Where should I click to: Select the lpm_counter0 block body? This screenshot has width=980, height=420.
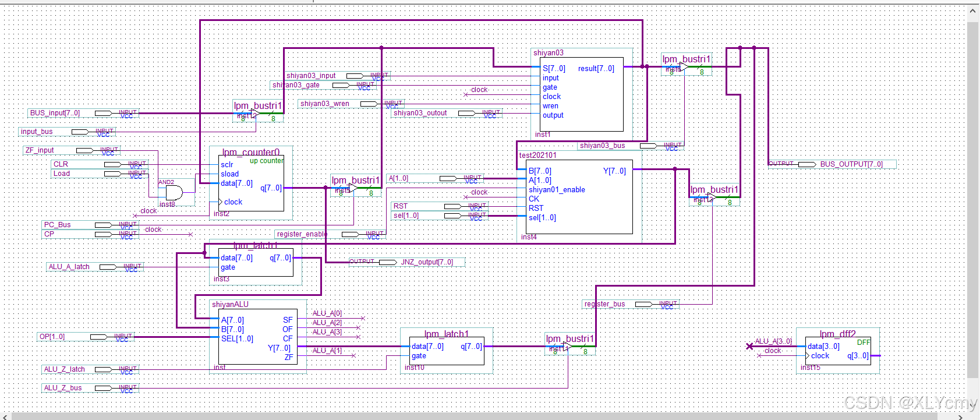click(251, 183)
